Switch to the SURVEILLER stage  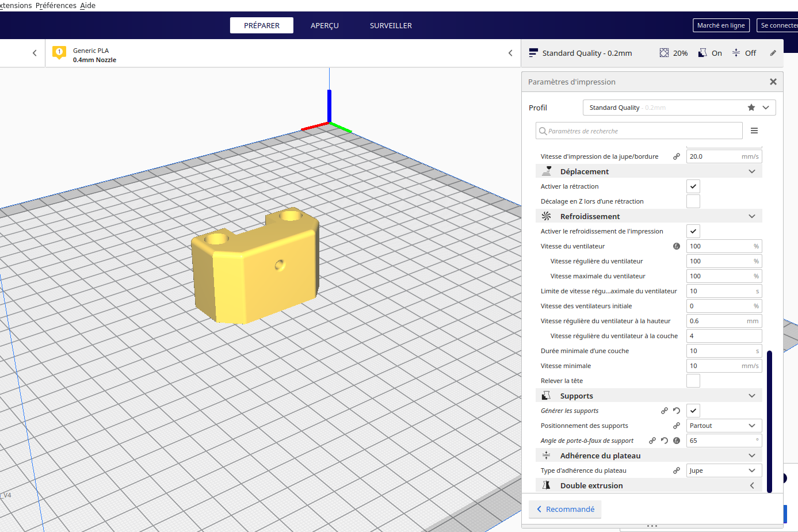391,25
